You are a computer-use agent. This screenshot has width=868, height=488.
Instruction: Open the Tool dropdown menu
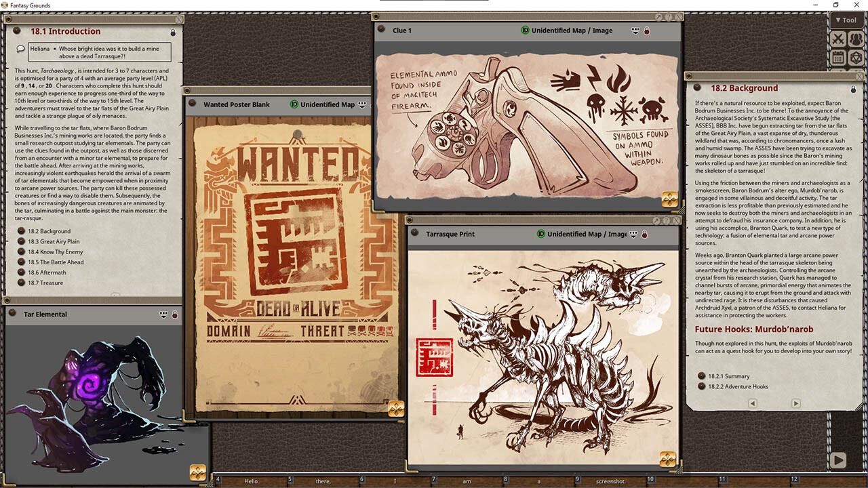point(846,20)
